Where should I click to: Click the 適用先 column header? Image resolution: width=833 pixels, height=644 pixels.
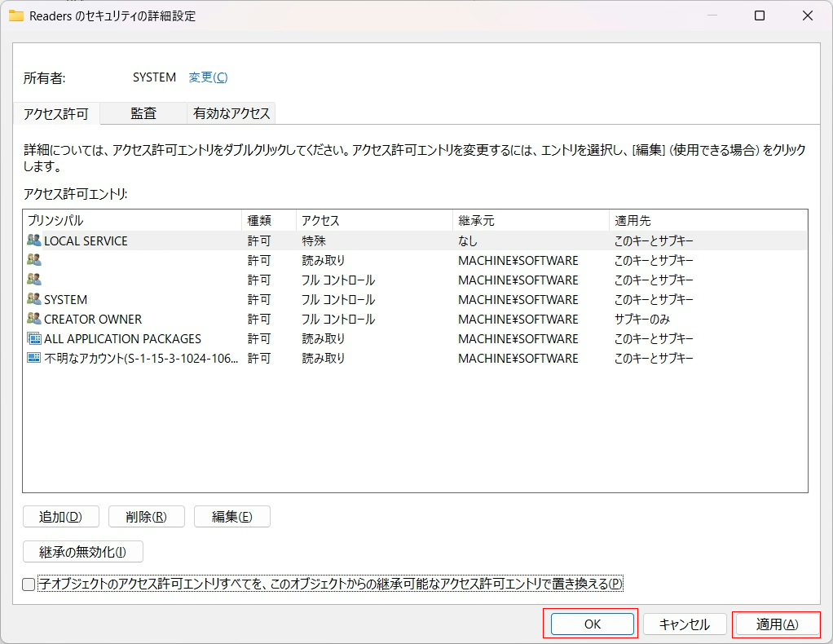point(708,221)
